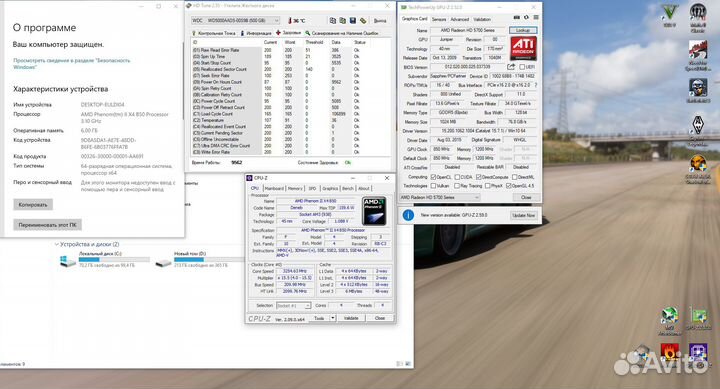Click the New Volume (D:) drive icon
Screen dimensions: 720x389
pos(163,262)
